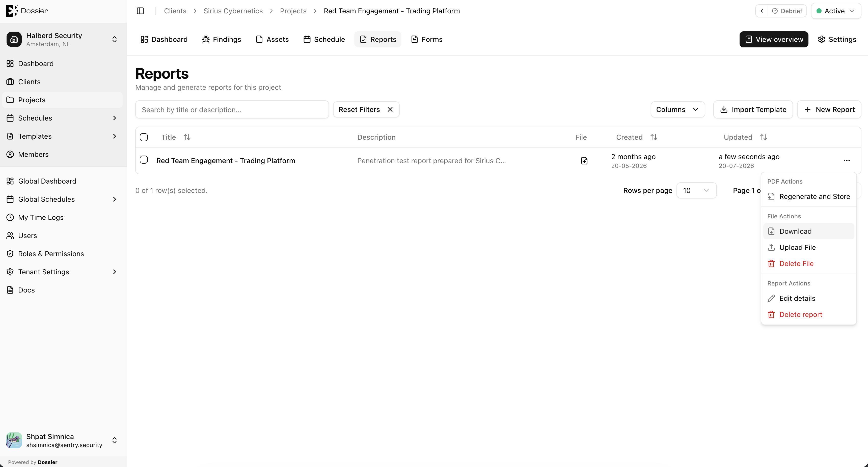Click the Import Template button
868x467 pixels.
753,109
